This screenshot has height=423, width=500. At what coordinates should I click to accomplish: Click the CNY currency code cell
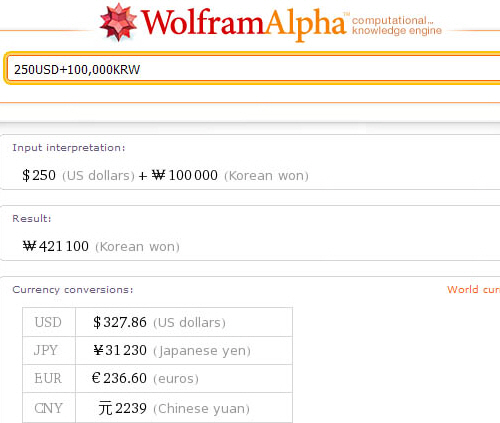[x=49, y=408]
